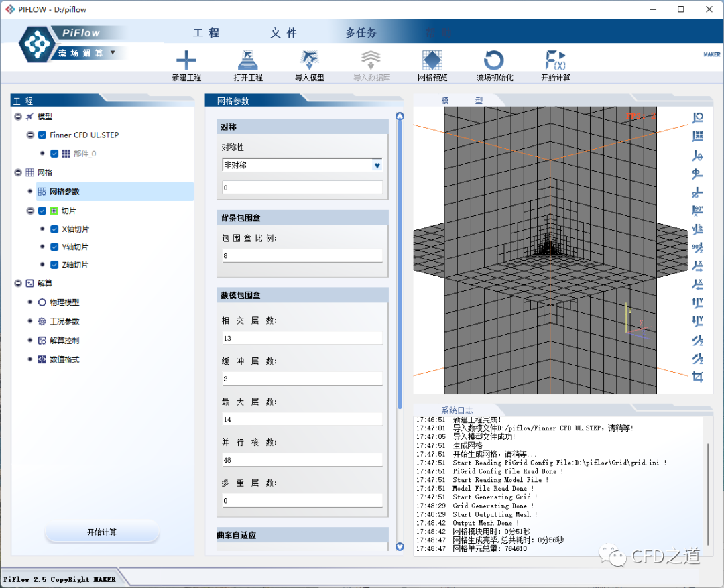Click the 流场初始化 reset icon
Image resolution: width=724 pixels, height=588 pixels.
[x=494, y=60]
